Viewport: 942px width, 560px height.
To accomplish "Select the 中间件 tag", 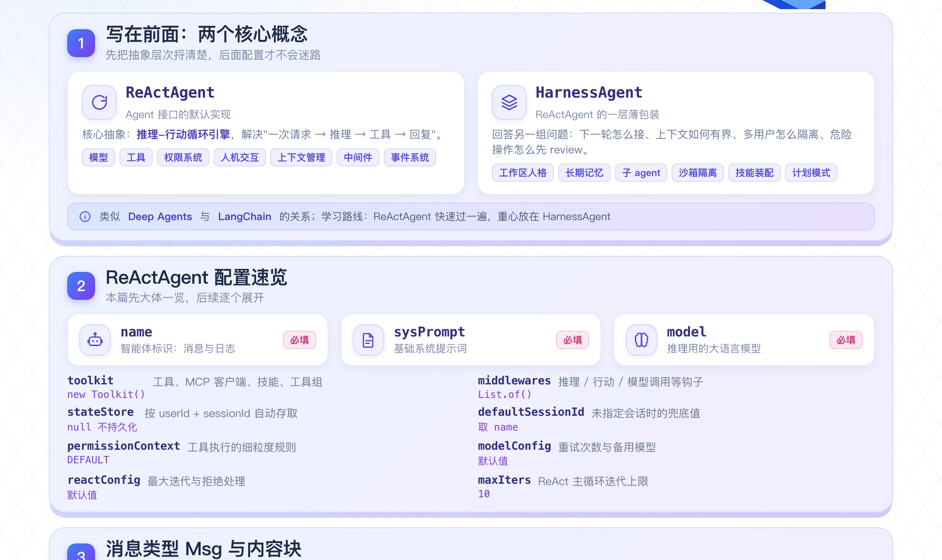I will (358, 157).
